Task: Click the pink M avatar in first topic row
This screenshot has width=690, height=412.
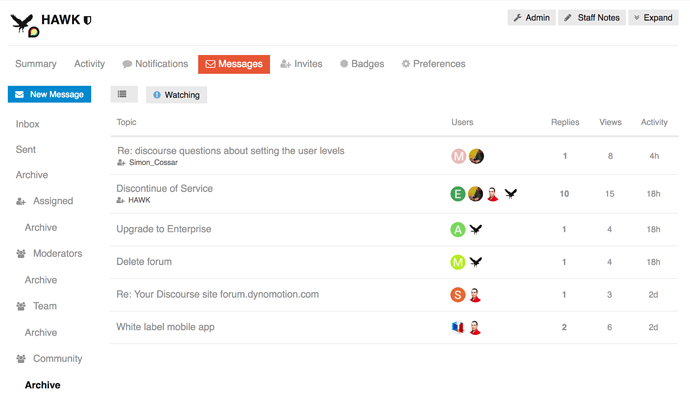Action: point(458,156)
